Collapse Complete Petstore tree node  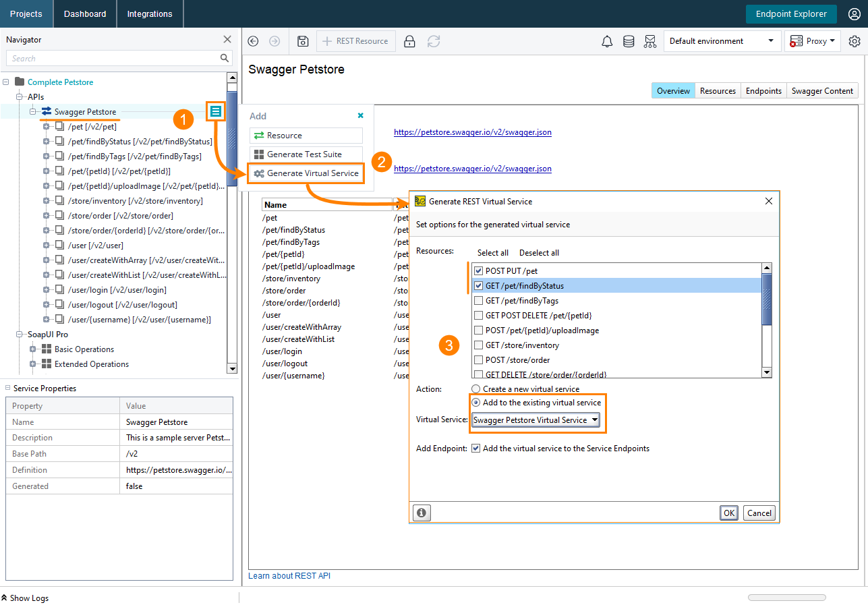[x=6, y=82]
